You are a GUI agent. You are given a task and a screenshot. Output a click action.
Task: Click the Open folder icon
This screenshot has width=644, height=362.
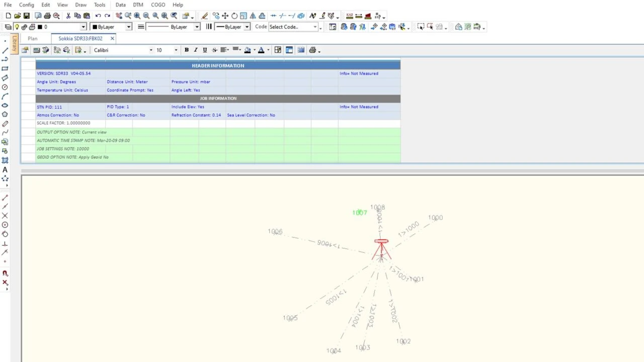(17, 16)
